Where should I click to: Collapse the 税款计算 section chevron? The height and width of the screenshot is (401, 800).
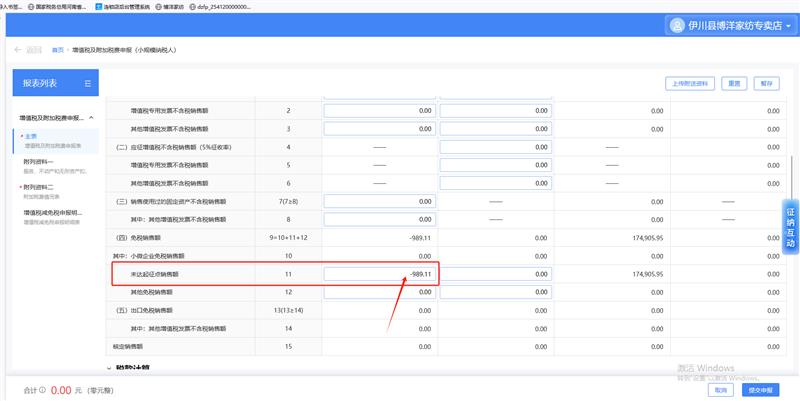[x=109, y=367]
